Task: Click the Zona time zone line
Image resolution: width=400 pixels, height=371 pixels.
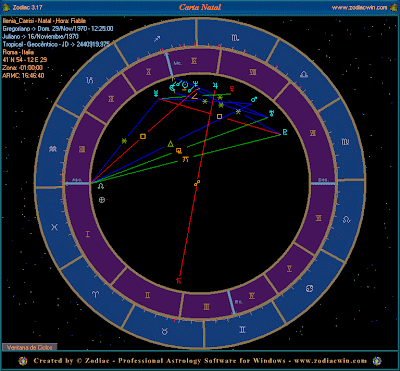Action: point(23,68)
